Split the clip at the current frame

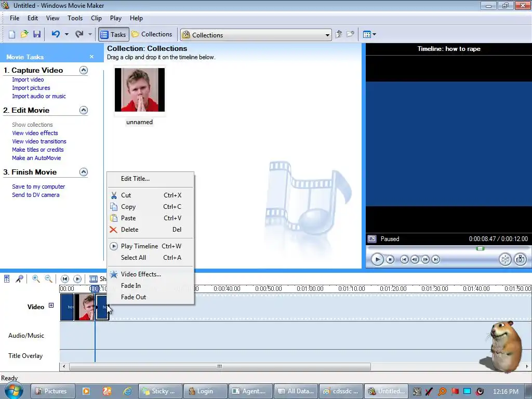505,260
